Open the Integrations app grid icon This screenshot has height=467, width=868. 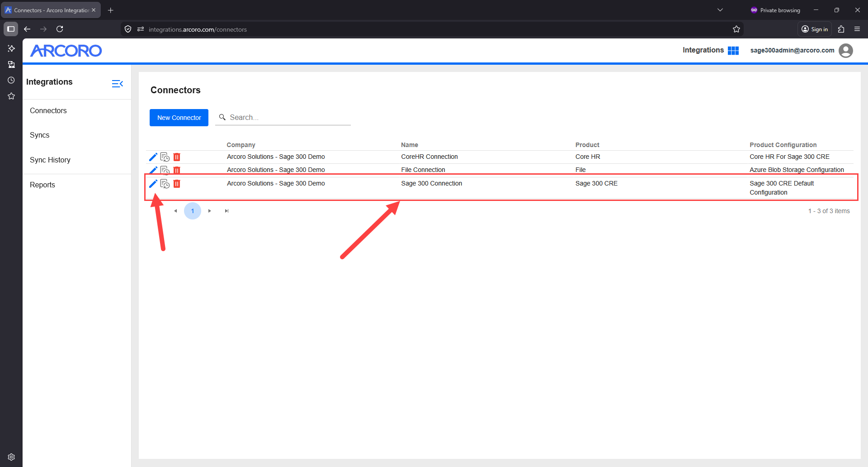733,51
